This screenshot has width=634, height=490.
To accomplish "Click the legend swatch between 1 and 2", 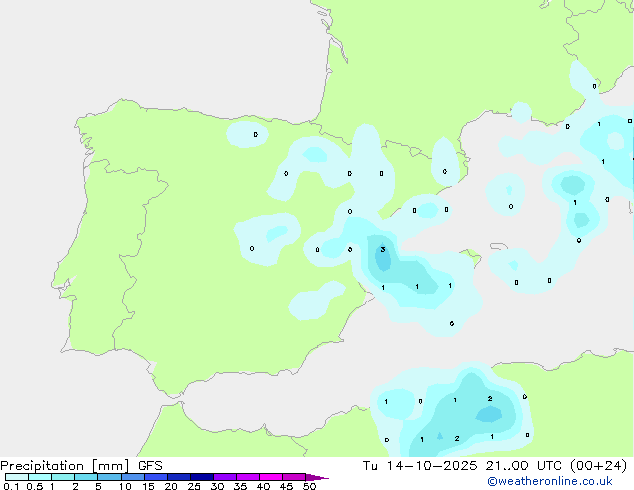I will coord(63,477).
